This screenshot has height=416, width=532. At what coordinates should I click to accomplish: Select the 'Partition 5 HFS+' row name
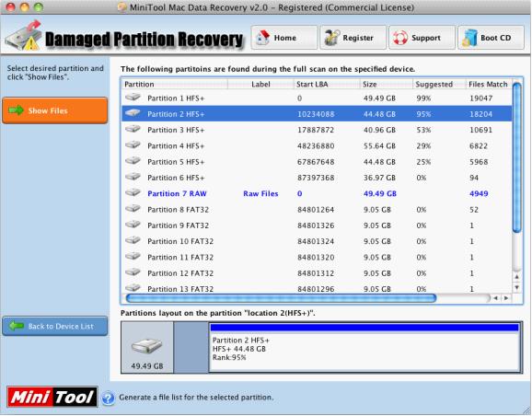(x=176, y=162)
